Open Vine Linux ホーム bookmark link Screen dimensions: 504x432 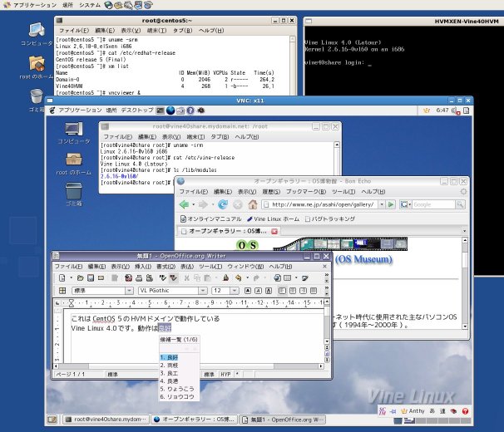[x=273, y=218]
